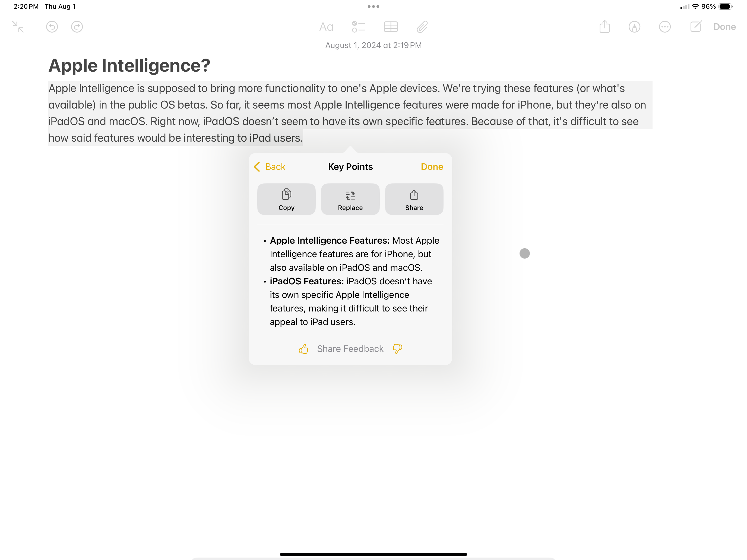Image resolution: width=747 pixels, height=560 pixels.
Task: Click the share/export icon in toolbar
Action: [605, 27]
